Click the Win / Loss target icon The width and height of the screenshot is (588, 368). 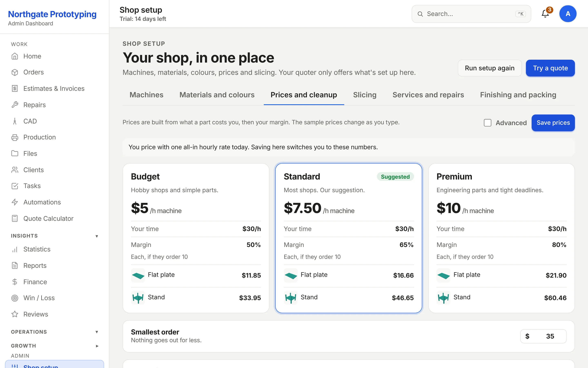pyautogui.click(x=15, y=298)
